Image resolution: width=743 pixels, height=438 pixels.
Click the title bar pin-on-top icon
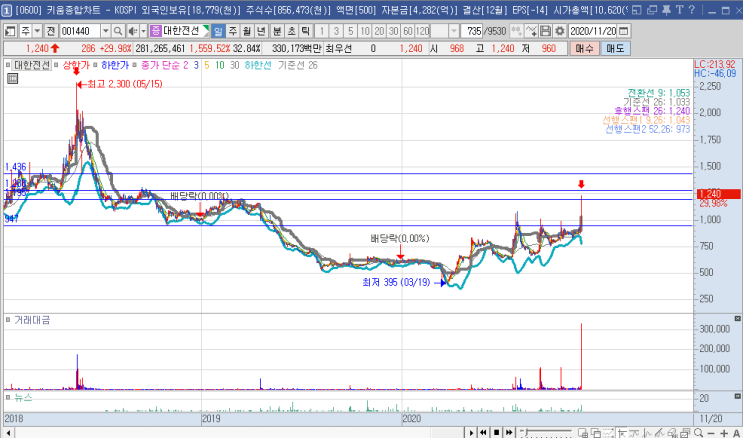666,9
